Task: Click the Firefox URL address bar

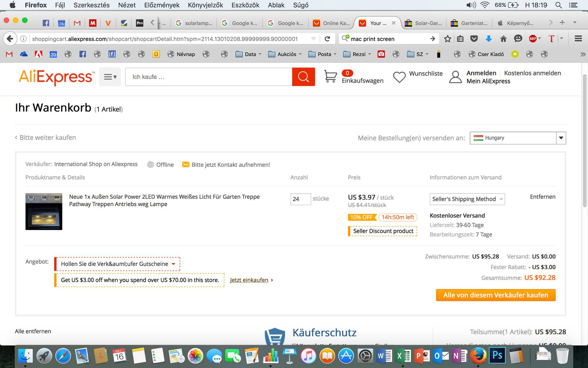Action: [169, 39]
